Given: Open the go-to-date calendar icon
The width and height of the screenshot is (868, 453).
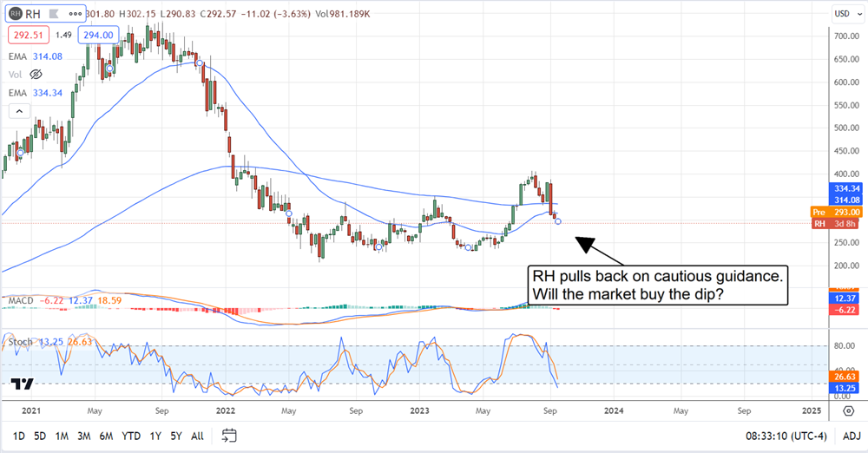Looking at the screenshot, I should pyautogui.click(x=229, y=436).
